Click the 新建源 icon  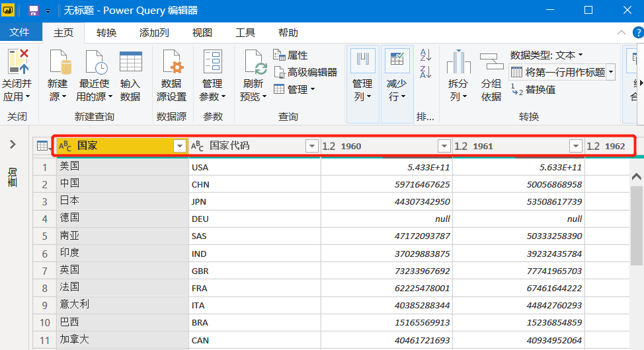(59, 61)
